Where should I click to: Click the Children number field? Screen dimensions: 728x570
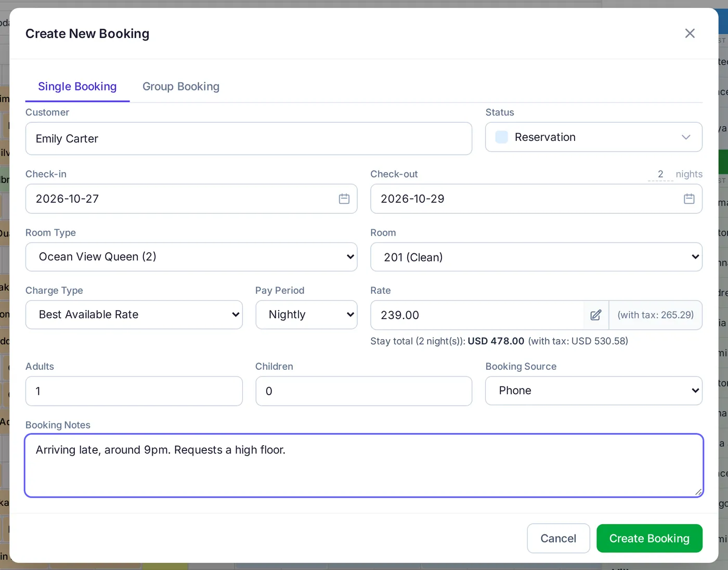coord(363,391)
